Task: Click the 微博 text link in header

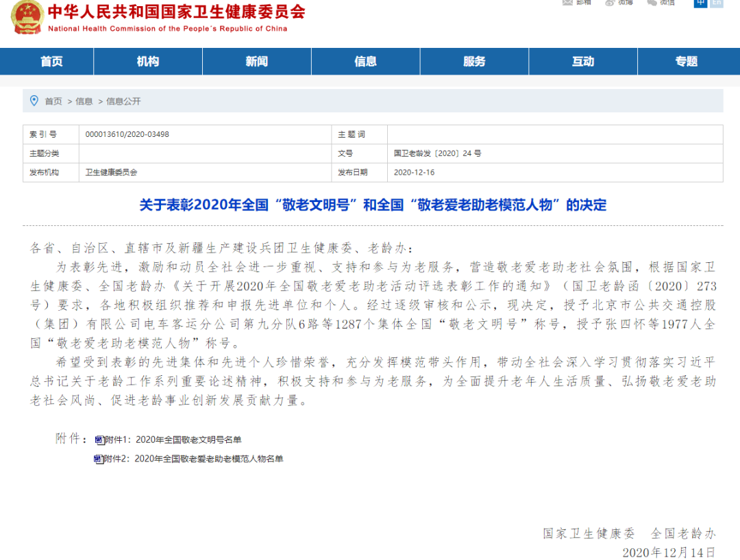Action: 626,2
